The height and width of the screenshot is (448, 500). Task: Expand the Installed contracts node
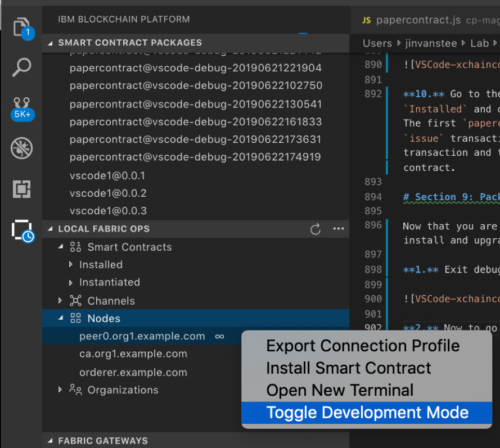pos(71,264)
